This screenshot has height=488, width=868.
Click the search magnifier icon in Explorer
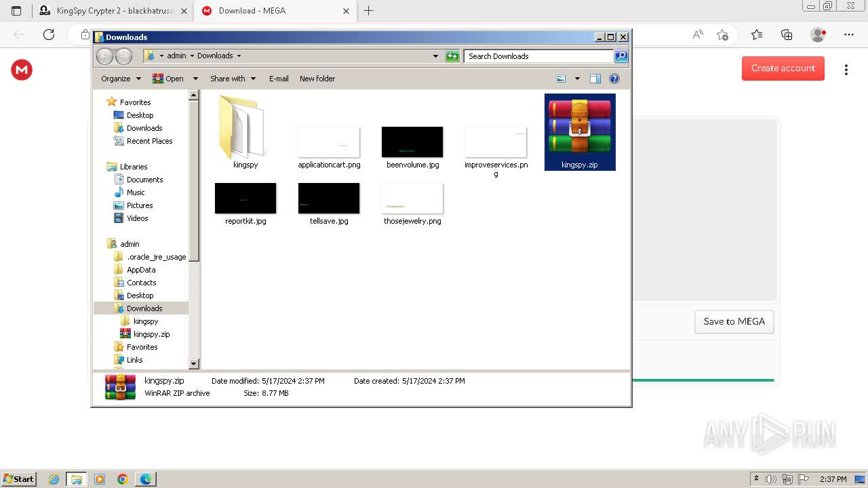click(621, 56)
